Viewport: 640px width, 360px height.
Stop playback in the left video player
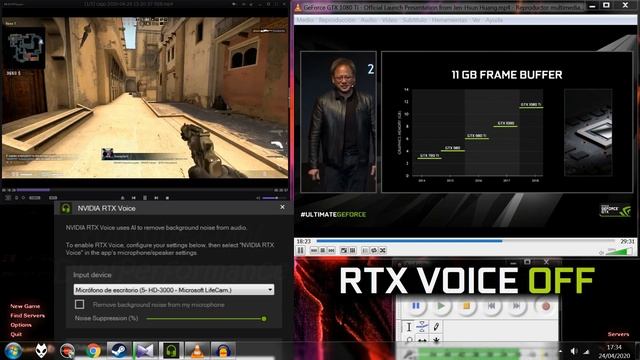pos(167,198)
